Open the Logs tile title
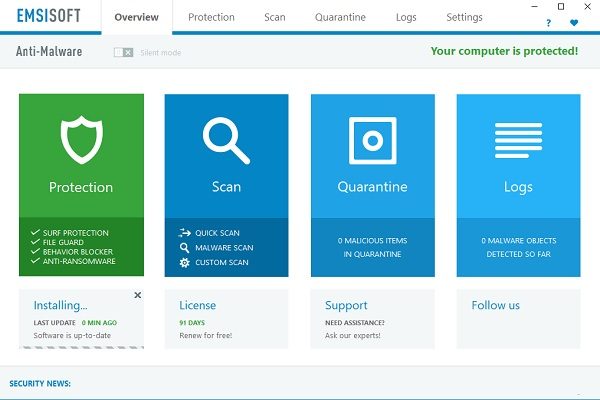Screen dimensions: 600x400 click(518, 187)
